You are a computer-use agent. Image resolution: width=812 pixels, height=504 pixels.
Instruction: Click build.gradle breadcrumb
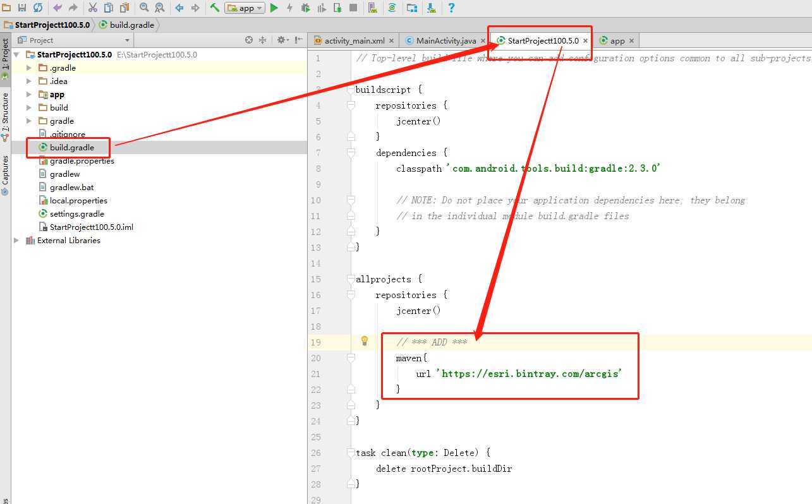127,25
